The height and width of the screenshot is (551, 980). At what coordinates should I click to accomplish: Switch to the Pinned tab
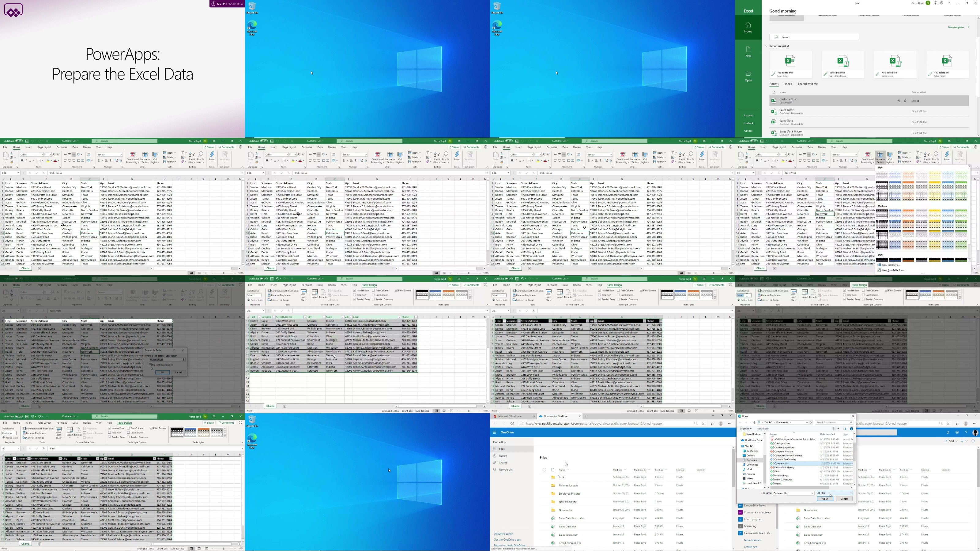[x=787, y=84]
